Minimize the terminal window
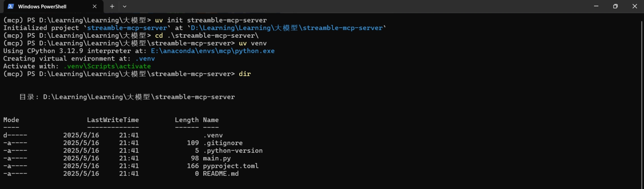Image resolution: width=644 pixels, height=189 pixels. 596,6
